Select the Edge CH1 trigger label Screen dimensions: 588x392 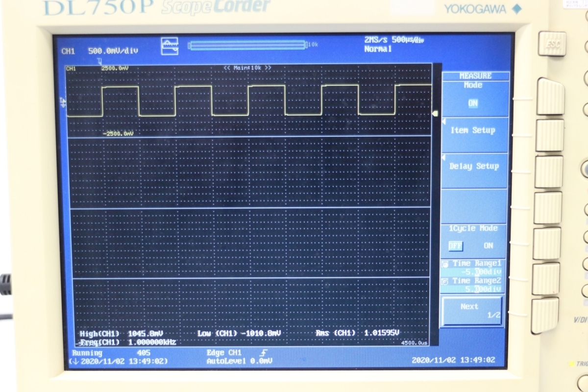(x=224, y=352)
